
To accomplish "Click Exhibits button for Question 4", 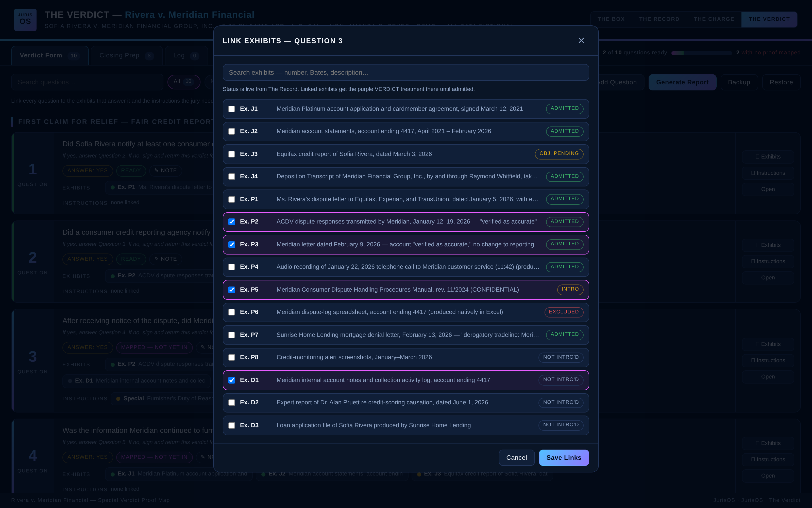I will pos(768,443).
